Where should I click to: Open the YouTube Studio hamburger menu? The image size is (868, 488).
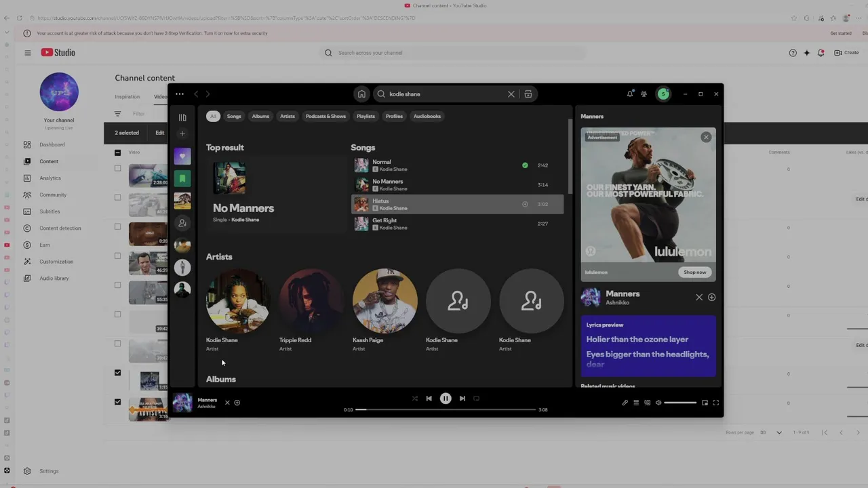coord(28,52)
